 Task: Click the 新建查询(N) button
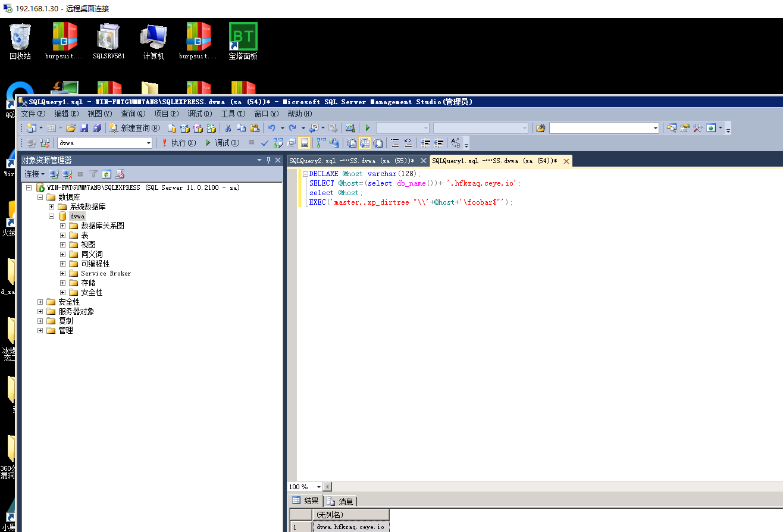134,128
